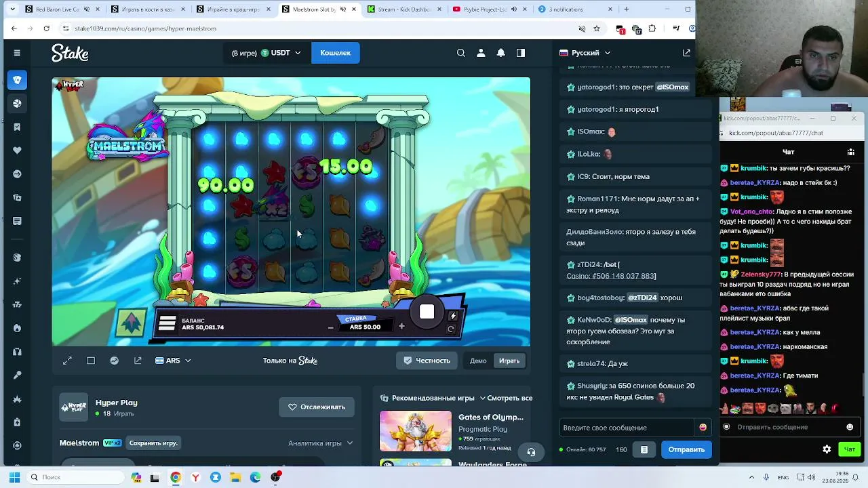Open the Честность fairness button
Screen dimensions: 868x488
click(427, 361)
